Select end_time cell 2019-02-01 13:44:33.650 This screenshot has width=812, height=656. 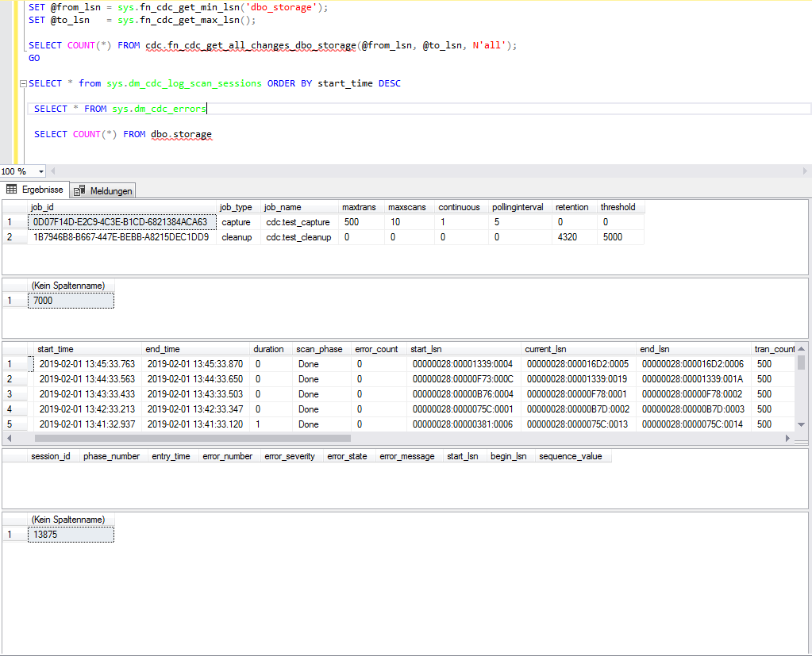pyautogui.click(x=195, y=379)
